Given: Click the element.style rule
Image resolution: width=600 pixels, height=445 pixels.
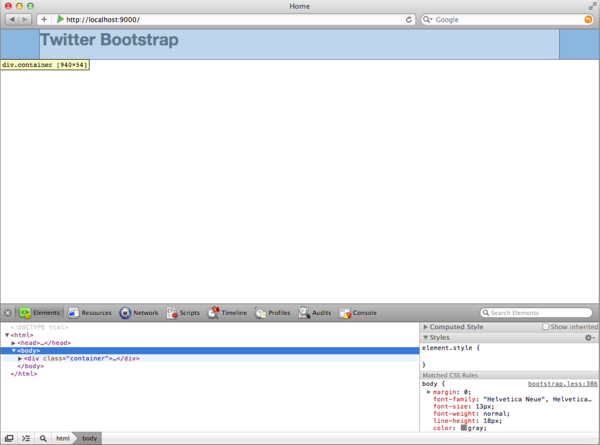Looking at the screenshot, I should click(450, 348).
